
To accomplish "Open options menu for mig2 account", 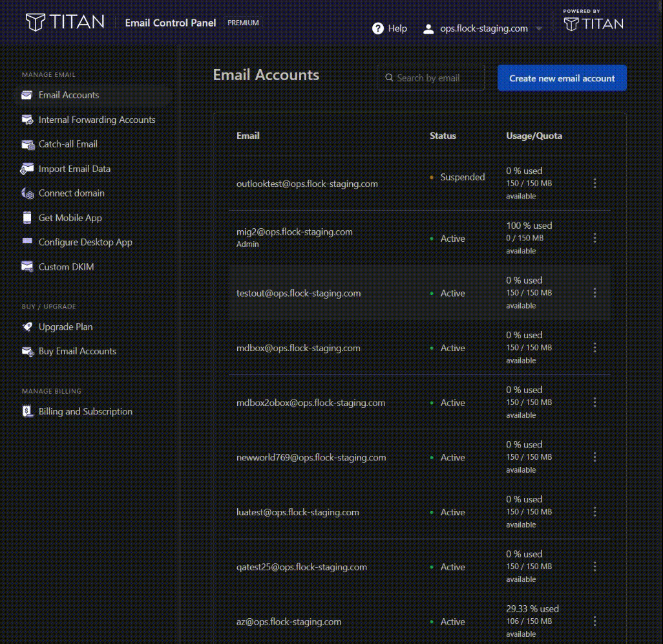I will (x=595, y=238).
